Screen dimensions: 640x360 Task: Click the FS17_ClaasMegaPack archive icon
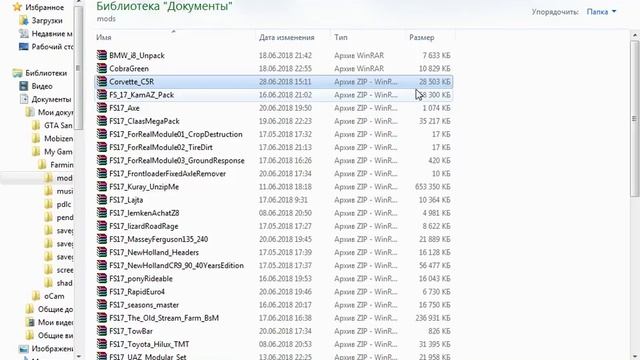tap(102, 121)
